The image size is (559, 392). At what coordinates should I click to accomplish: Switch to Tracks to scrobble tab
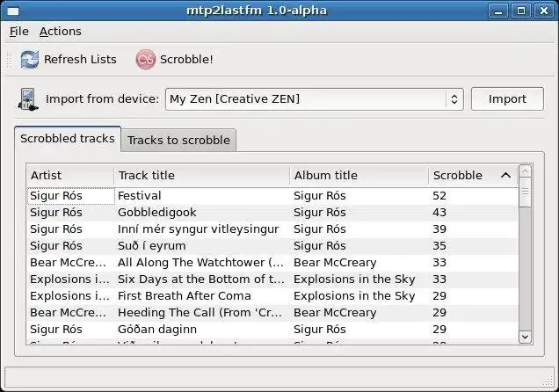coord(178,140)
